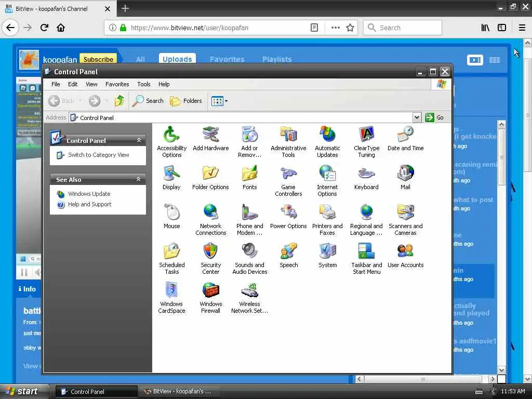Open Windows CardSpace
The image size is (532, 399).
(x=171, y=298)
